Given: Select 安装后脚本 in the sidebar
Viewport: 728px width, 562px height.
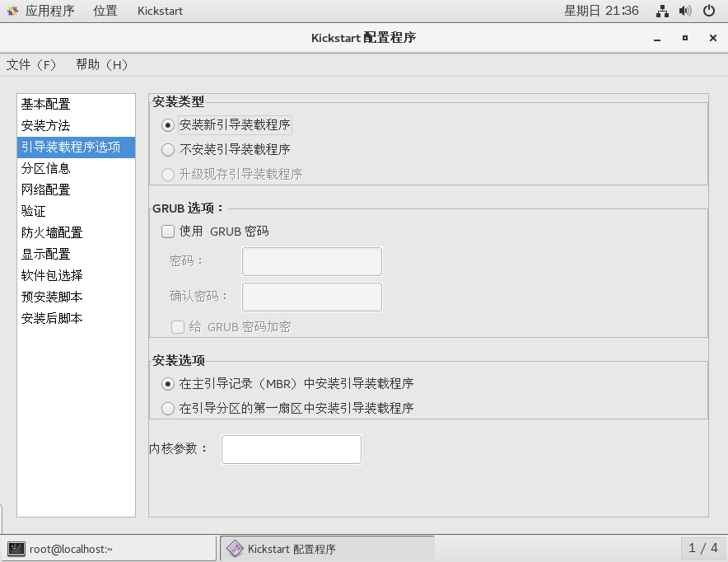Looking at the screenshot, I should [76, 318].
